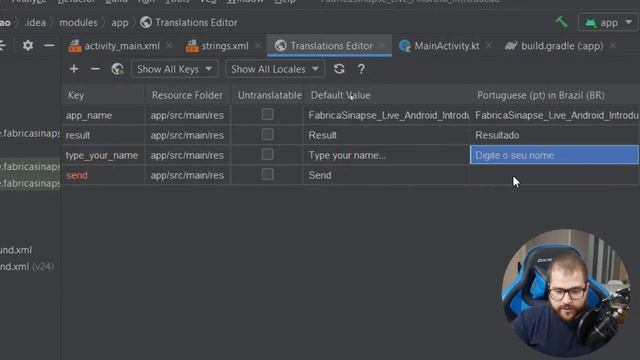
Task: Select the app_name key cell
Action: coord(103,115)
